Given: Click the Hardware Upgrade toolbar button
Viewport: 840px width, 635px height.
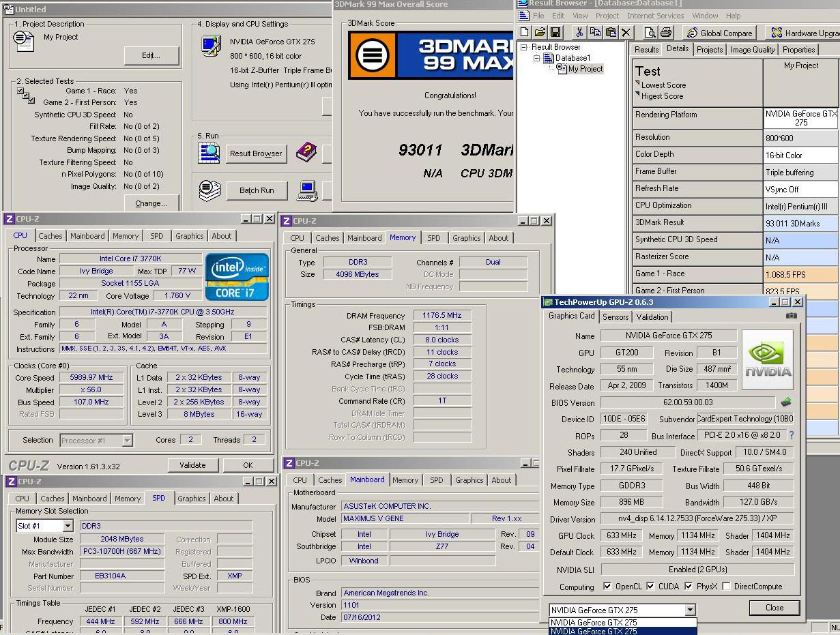Looking at the screenshot, I should 804,33.
